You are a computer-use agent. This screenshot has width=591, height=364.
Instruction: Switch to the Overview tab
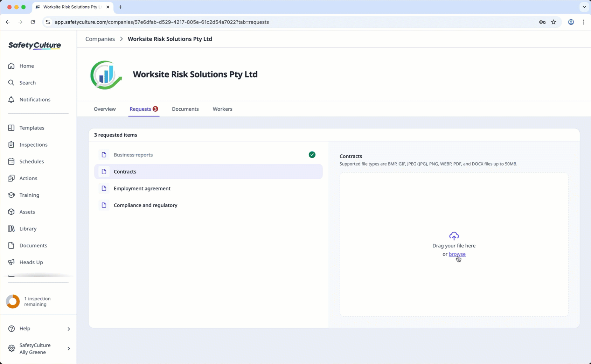pos(105,109)
